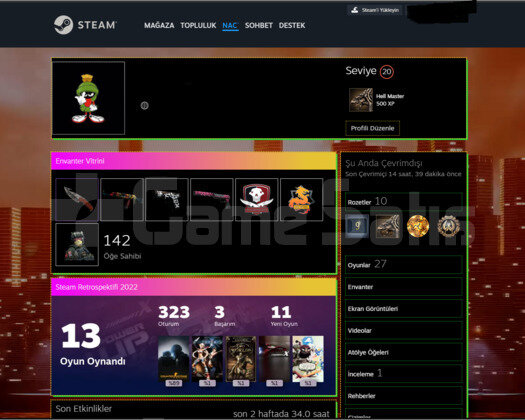Screen dimensions: 525x420
Task: Click the round medal badge icon
Action: click(449, 226)
